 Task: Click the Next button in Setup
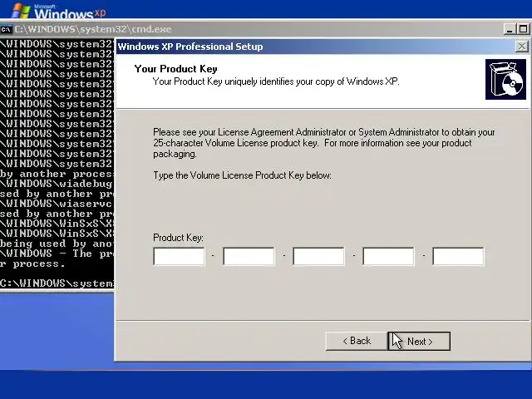pos(419,341)
